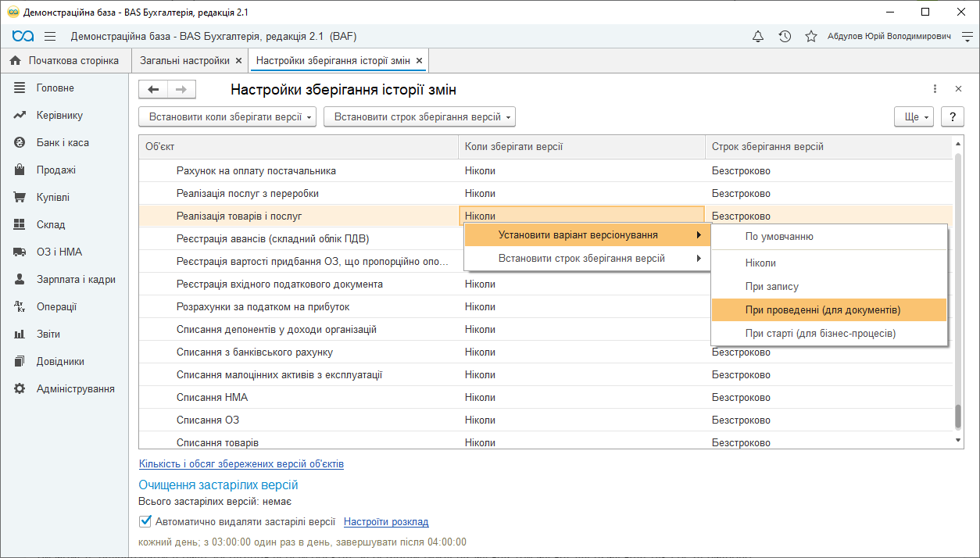
Task: Sort by Строк зберігання версій column header
Action: click(829, 147)
